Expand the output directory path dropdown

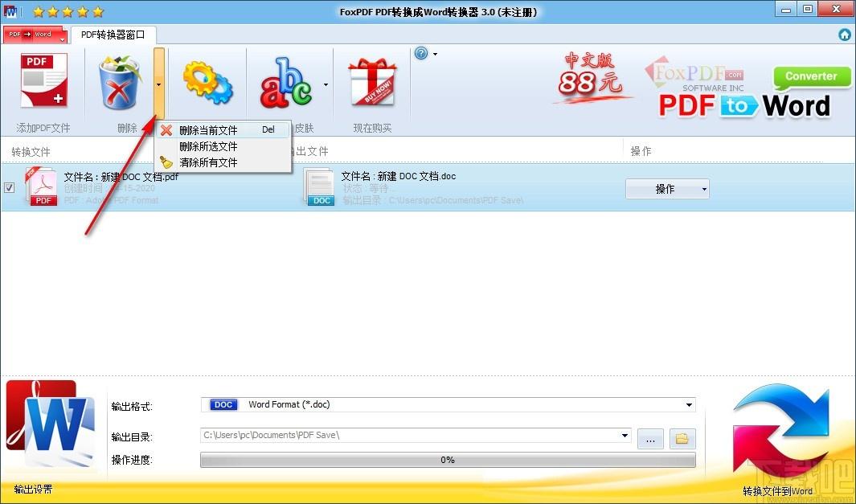(625, 435)
